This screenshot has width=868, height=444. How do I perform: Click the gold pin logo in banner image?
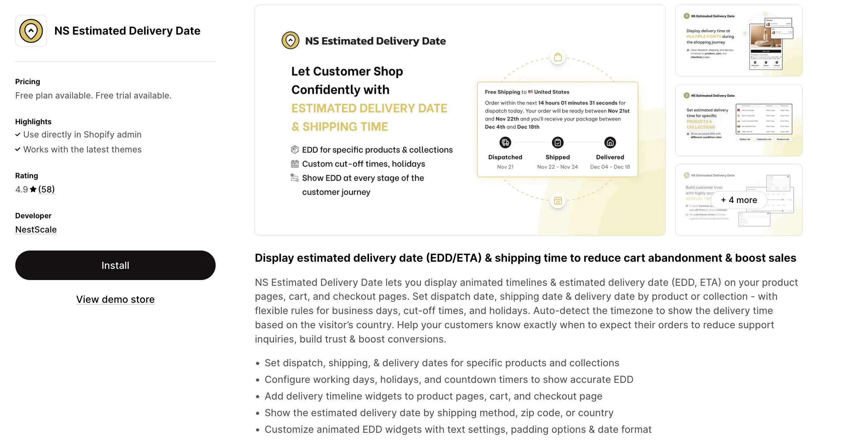[290, 40]
